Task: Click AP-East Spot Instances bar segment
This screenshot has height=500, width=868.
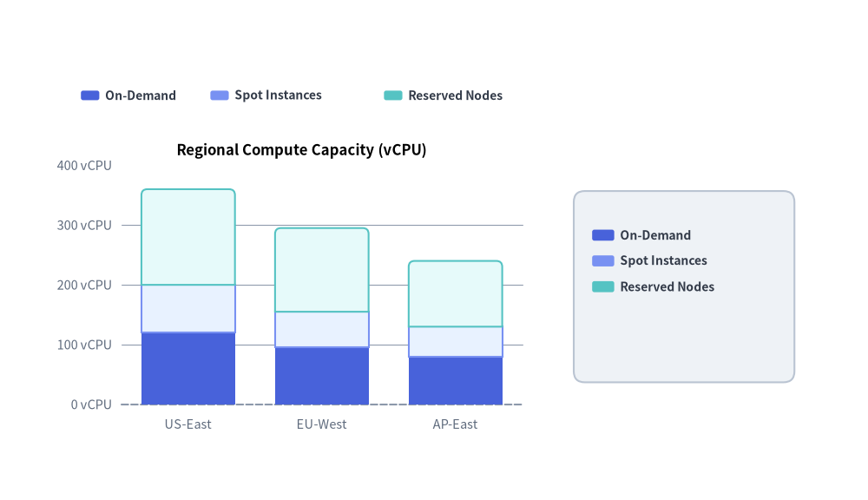Action: (456, 342)
